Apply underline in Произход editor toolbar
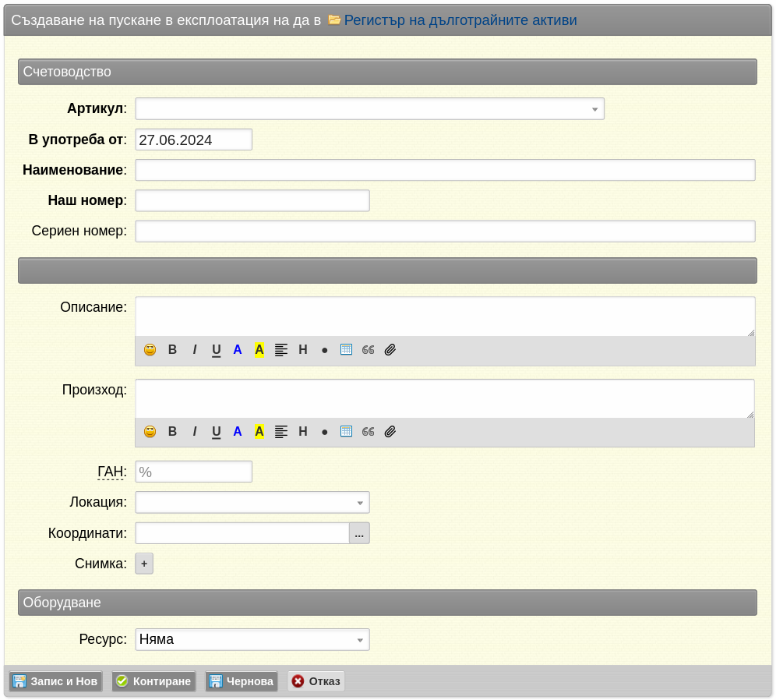This screenshot has width=776, height=700. pyautogui.click(x=217, y=432)
